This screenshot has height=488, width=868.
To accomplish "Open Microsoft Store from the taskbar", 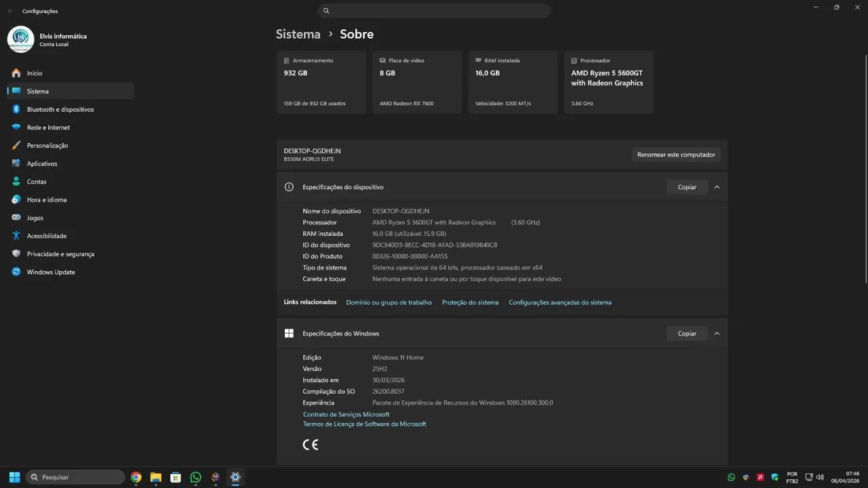I will (x=176, y=477).
